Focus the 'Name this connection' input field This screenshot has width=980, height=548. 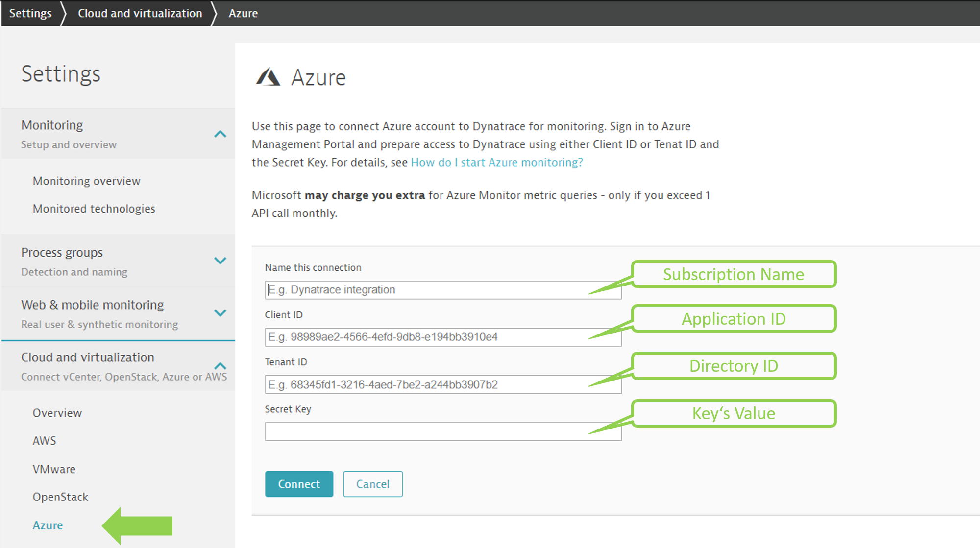[x=443, y=290]
